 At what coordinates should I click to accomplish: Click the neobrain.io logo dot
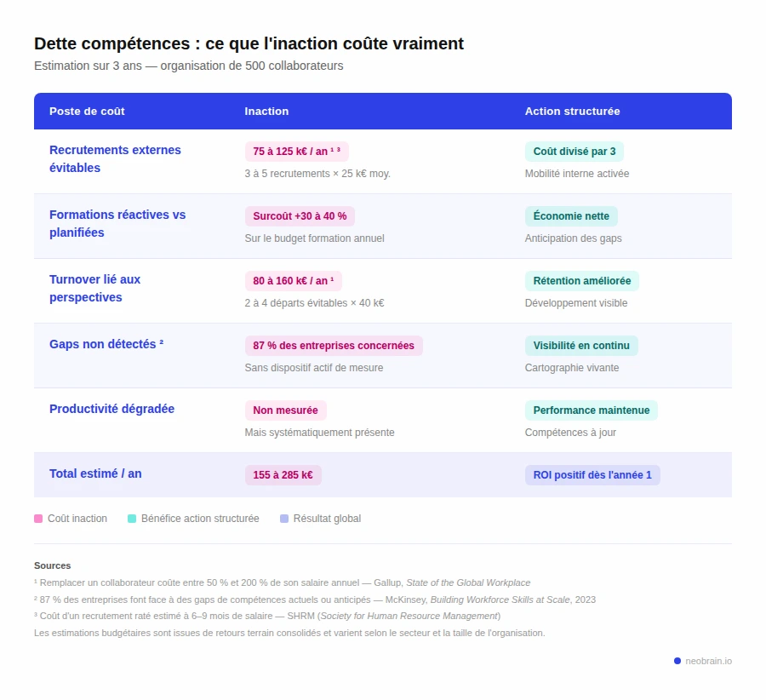coord(677,660)
